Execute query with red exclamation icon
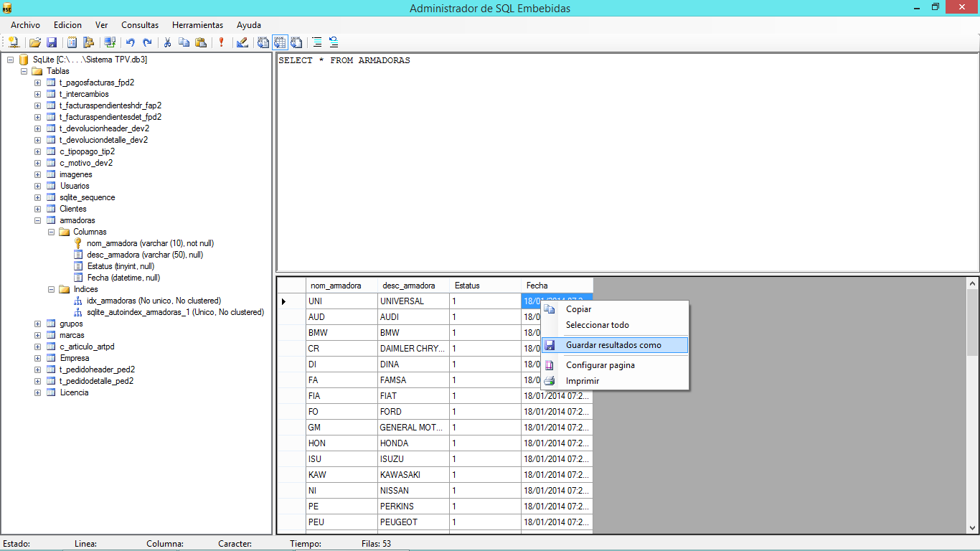 [222, 42]
